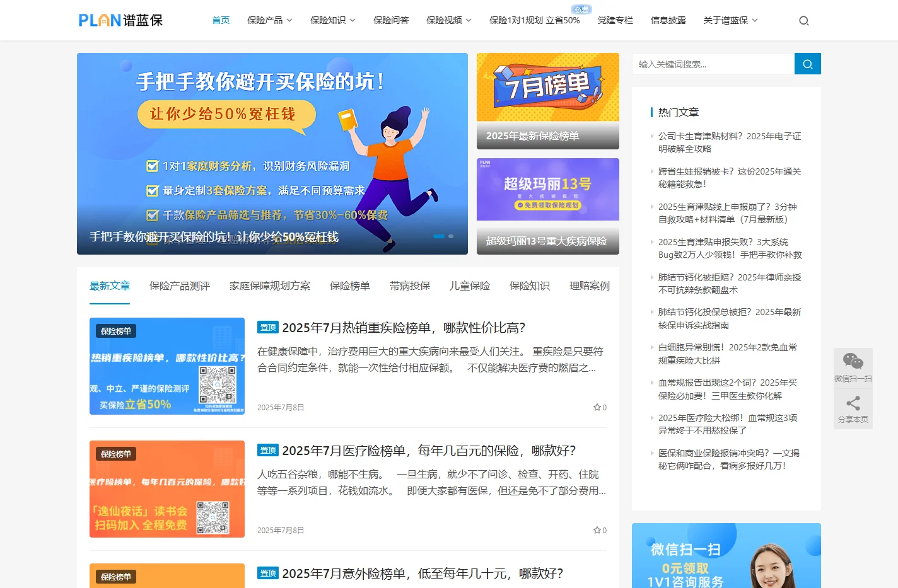The height and width of the screenshot is (588, 898).
Task: Open hot article 公司卡生育津贴材料
Action: pos(730,142)
